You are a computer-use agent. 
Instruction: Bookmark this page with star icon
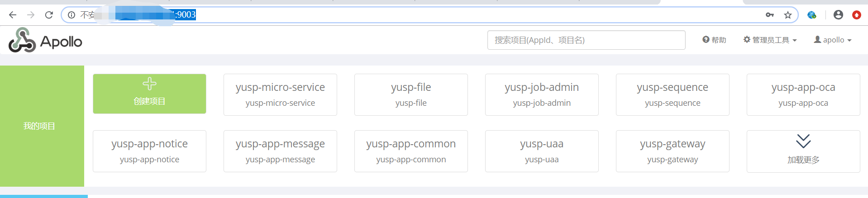[x=788, y=15]
